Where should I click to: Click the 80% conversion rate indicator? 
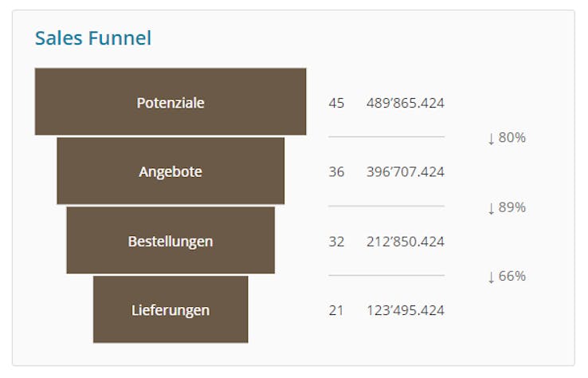click(x=512, y=138)
